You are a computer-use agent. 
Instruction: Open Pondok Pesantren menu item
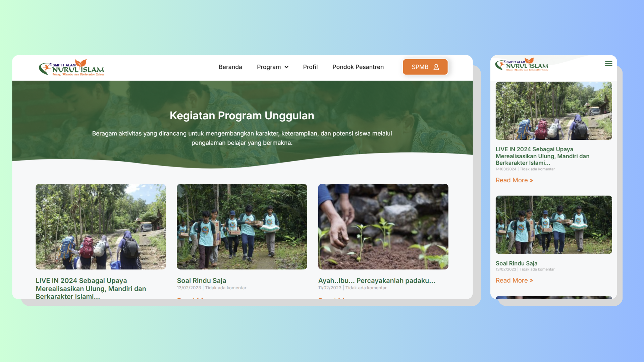(358, 67)
